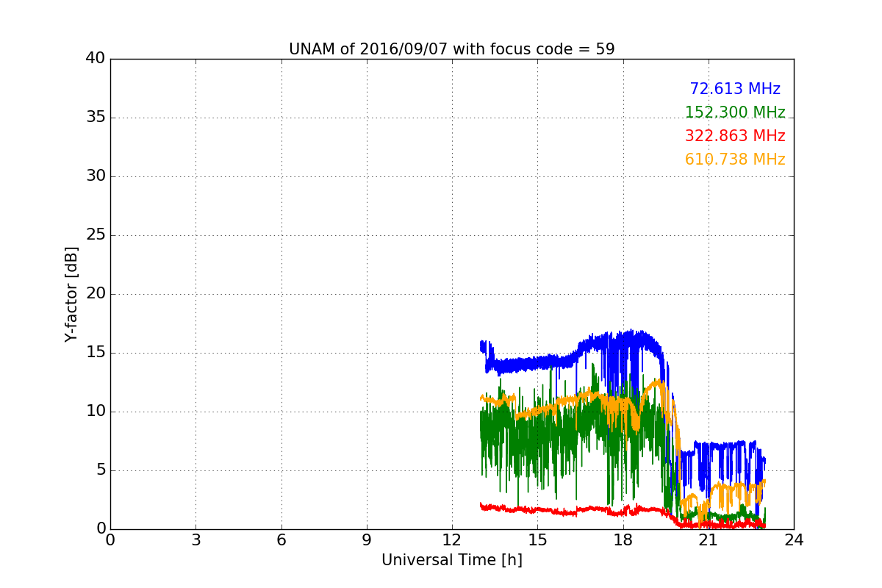Click the y-axis tick label 35

(96, 118)
